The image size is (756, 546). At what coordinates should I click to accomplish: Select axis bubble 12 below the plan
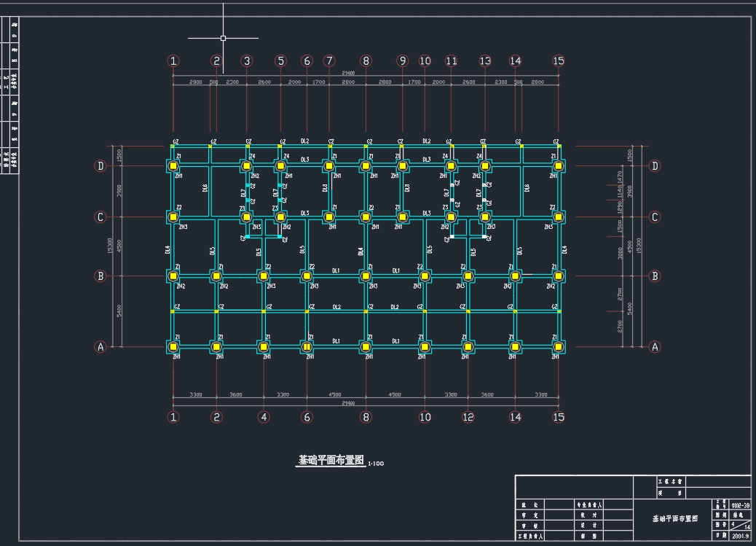point(468,417)
